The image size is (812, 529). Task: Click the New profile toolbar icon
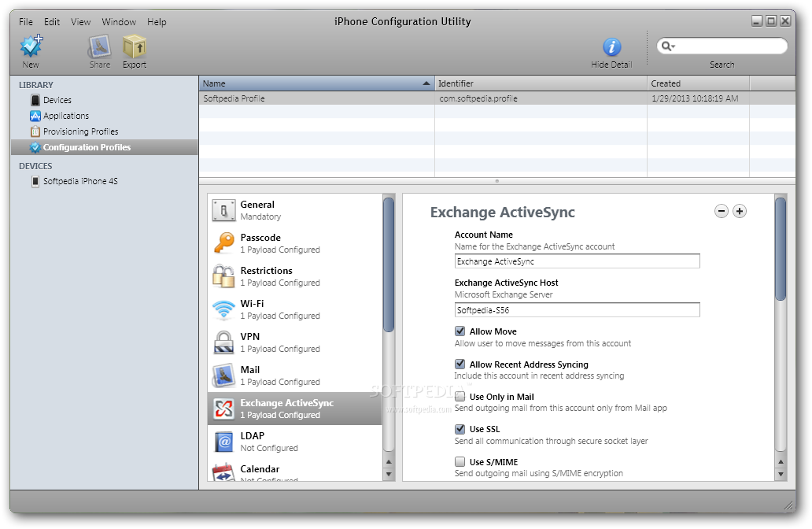[x=31, y=46]
